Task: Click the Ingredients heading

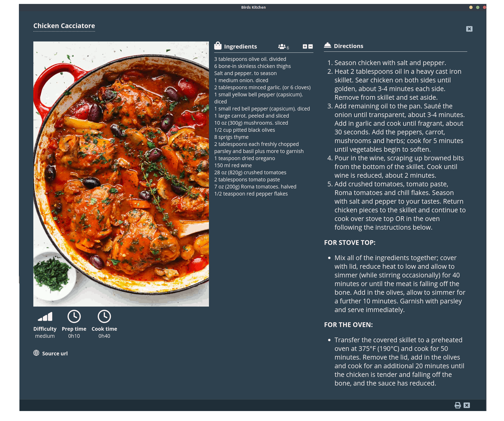Action: 240,46
